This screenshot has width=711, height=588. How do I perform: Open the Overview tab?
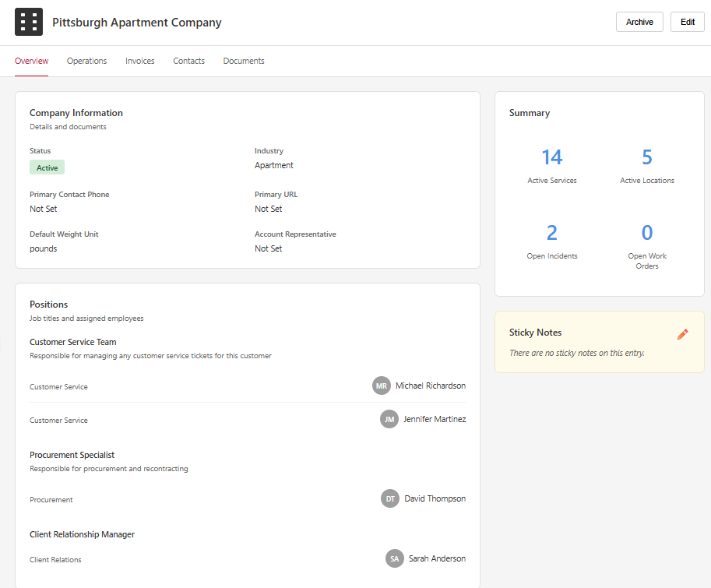pyautogui.click(x=31, y=61)
